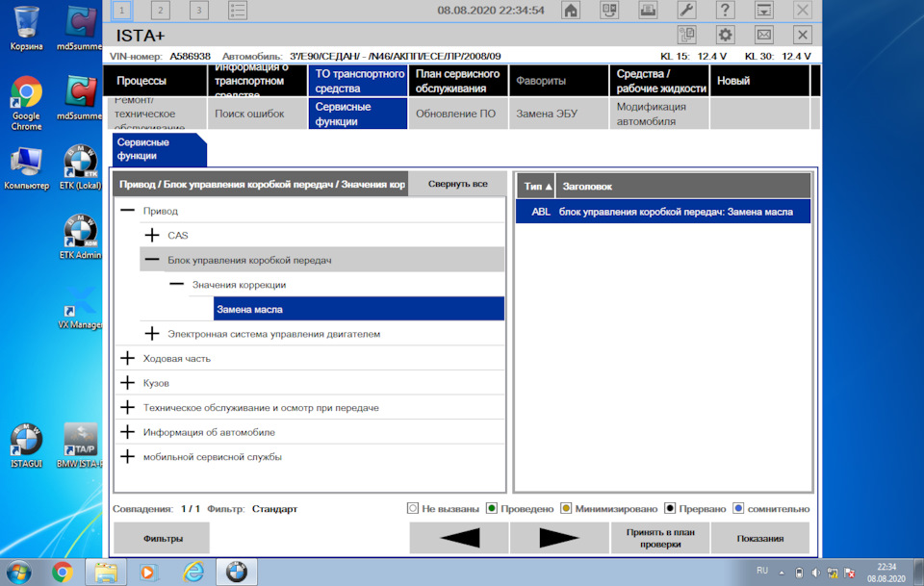The height and width of the screenshot is (586, 924).
Task: Open operations list icon in top bar
Action: tap(238, 10)
